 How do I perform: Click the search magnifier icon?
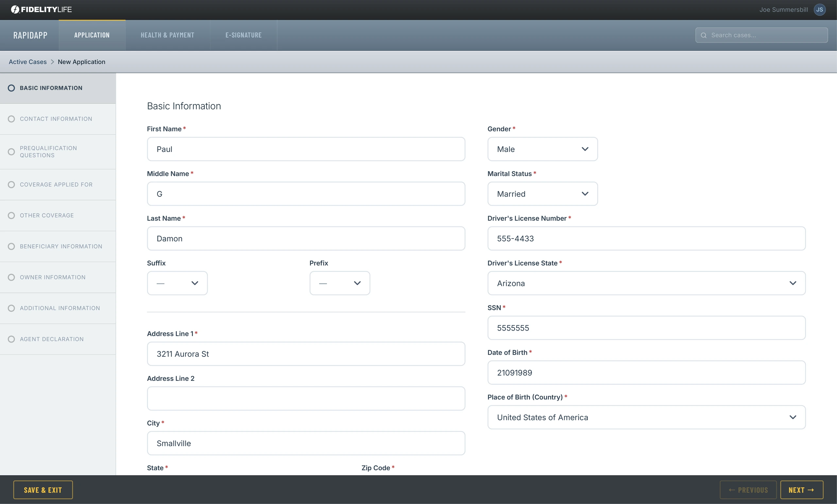coord(704,35)
